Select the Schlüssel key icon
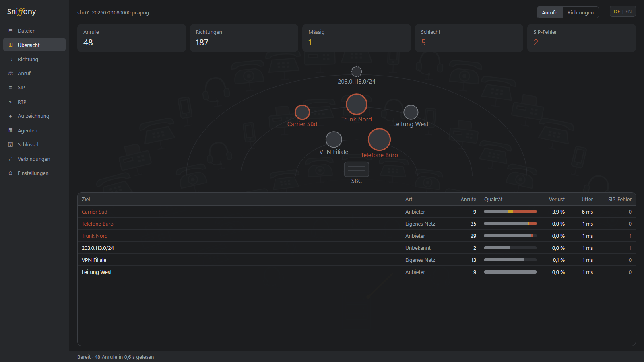 (10, 145)
